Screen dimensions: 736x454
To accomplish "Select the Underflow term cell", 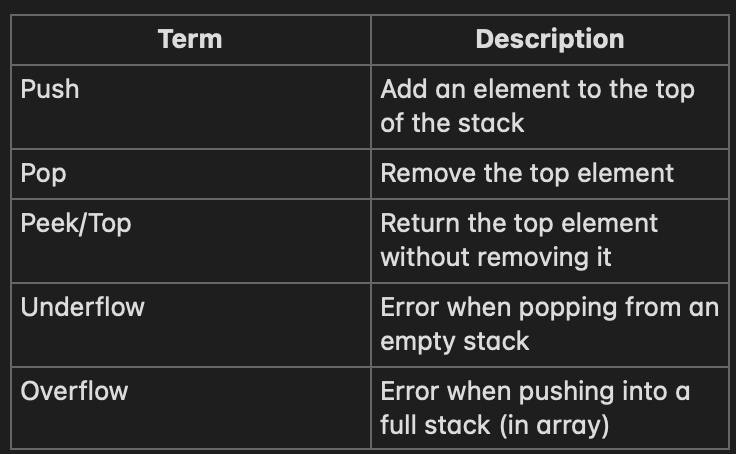I will pyautogui.click(x=191, y=324).
